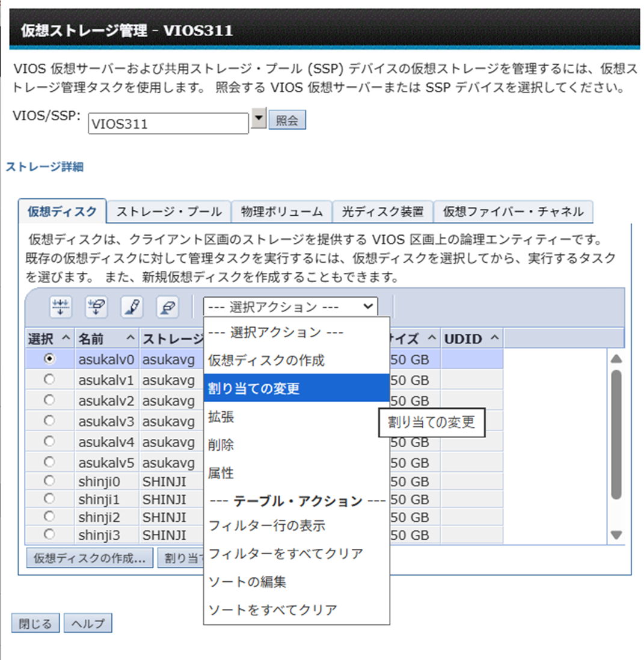Click the table scrollbar up arrow

tap(616, 359)
